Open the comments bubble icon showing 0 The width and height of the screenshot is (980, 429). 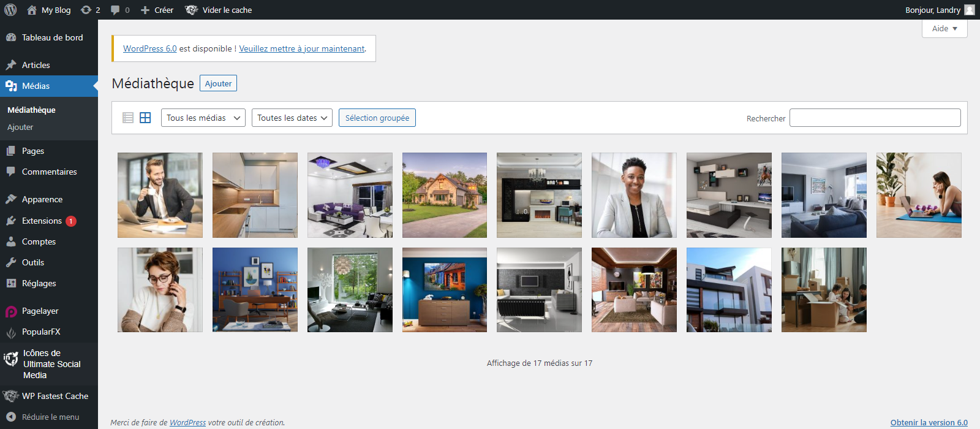point(115,10)
